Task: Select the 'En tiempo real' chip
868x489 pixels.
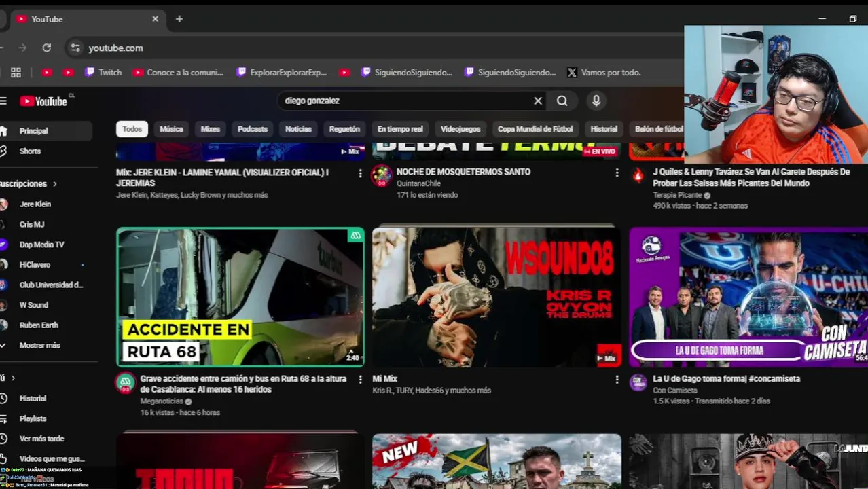Action: (x=400, y=129)
